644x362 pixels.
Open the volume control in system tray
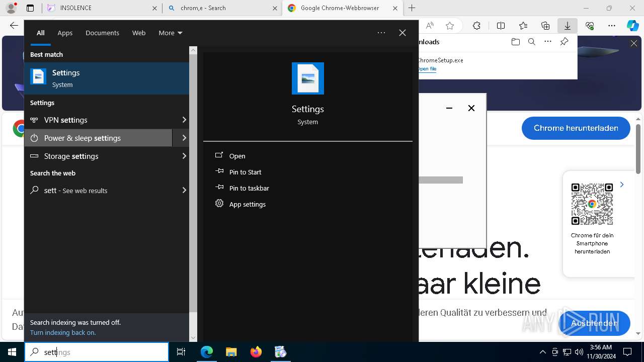click(x=579, y=352)
